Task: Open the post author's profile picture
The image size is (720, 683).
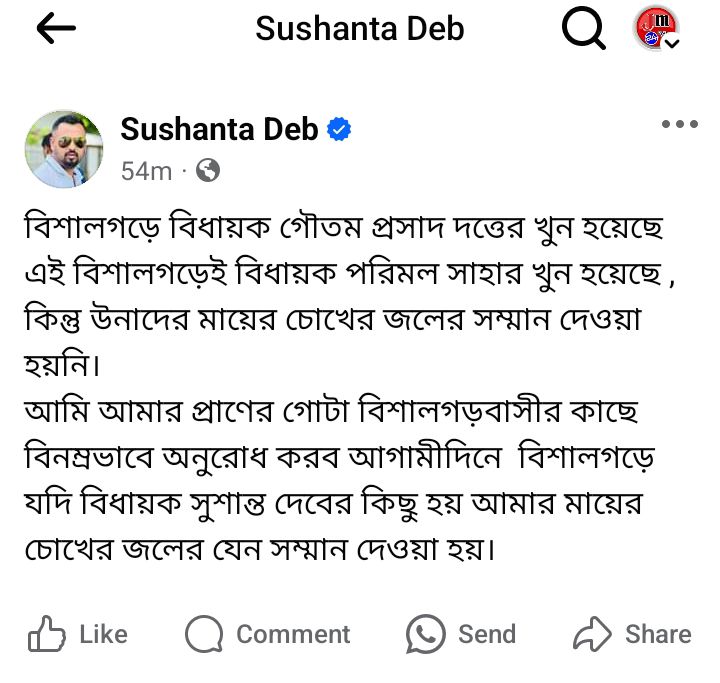Action: [64, 149]
